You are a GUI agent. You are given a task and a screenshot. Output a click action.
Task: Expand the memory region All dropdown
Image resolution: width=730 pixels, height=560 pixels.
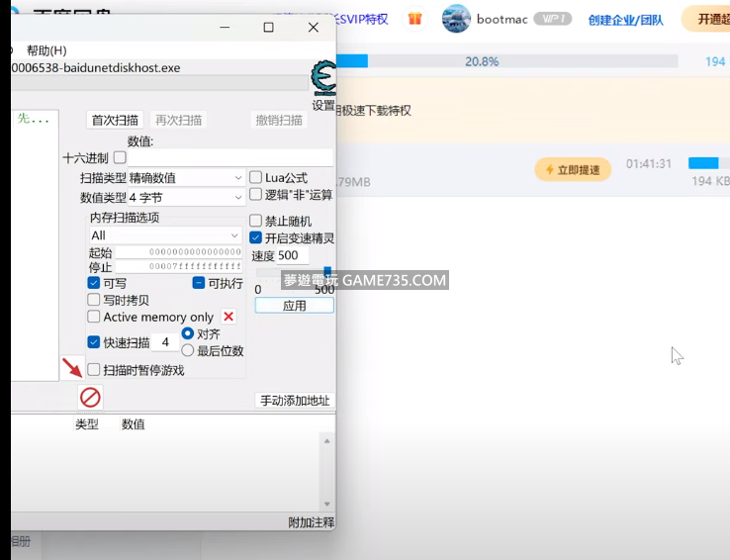coord(165,235)
